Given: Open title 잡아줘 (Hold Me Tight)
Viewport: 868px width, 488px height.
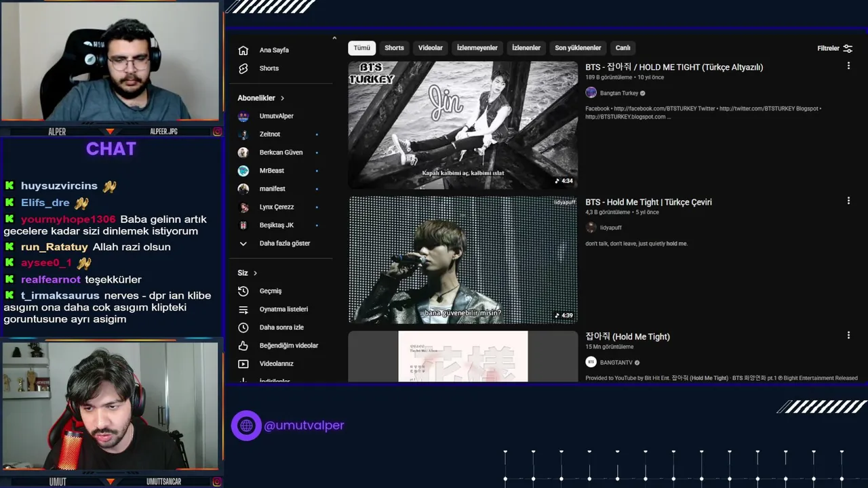Looking at the screenshot, I should point(627,336).
